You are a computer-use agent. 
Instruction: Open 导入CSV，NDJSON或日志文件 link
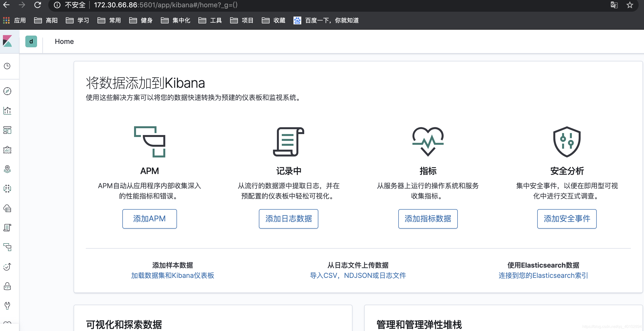(x=358, y=275)
